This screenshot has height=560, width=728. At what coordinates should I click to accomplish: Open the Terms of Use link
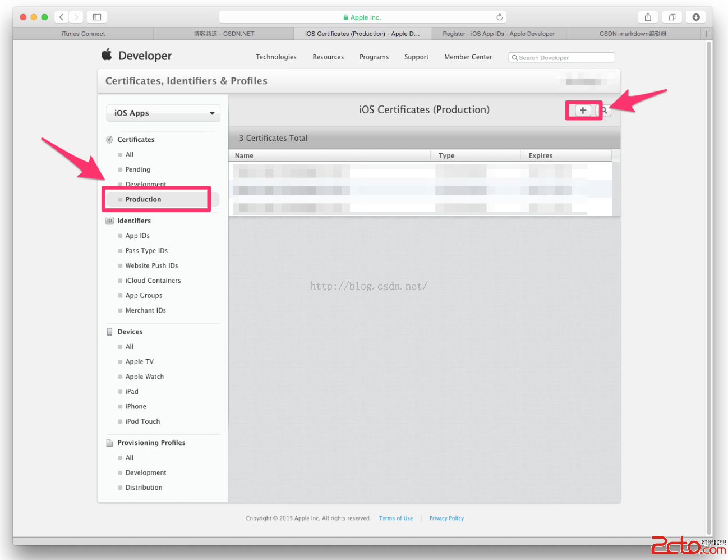tap(396, 518)
